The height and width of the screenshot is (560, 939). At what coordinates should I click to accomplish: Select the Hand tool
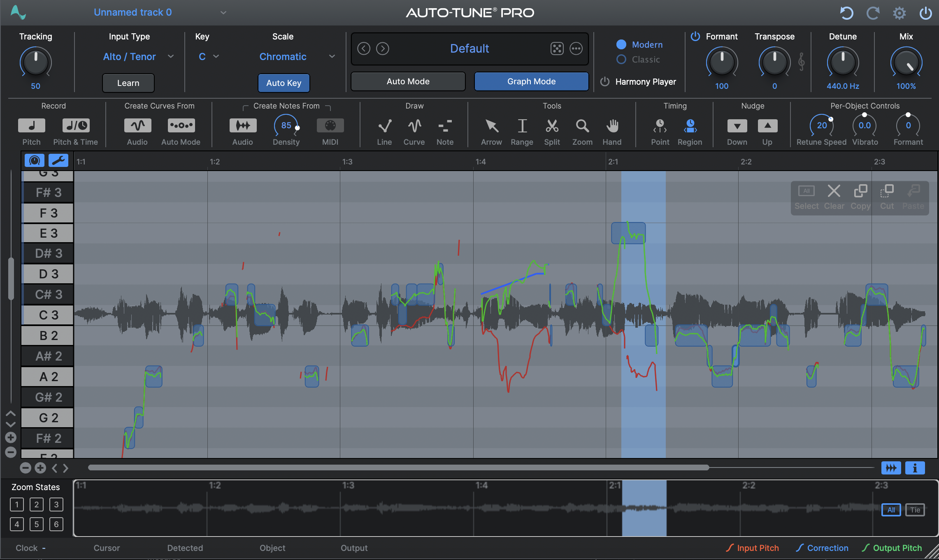pos(612,126)
